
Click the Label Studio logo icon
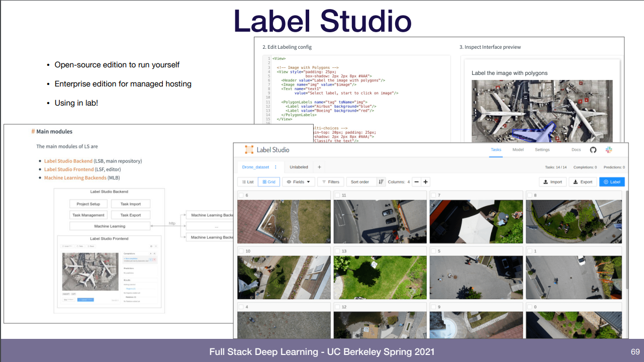tap(249, 150)
